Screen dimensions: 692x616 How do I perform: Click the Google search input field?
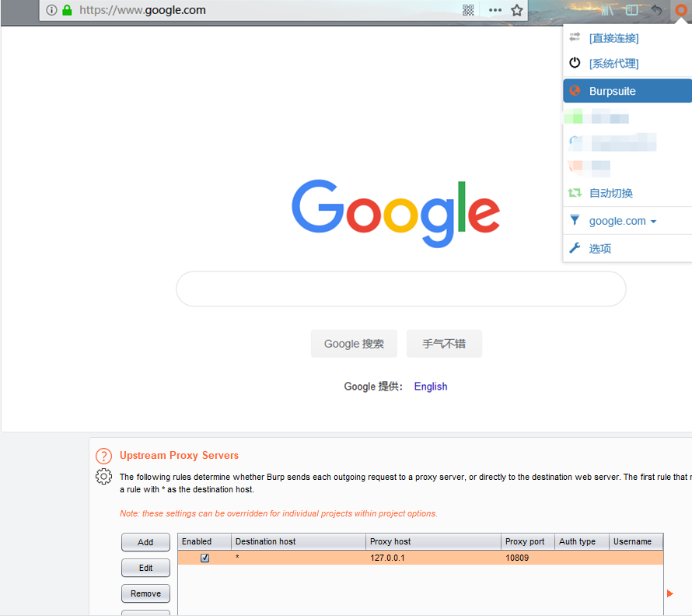400,289
